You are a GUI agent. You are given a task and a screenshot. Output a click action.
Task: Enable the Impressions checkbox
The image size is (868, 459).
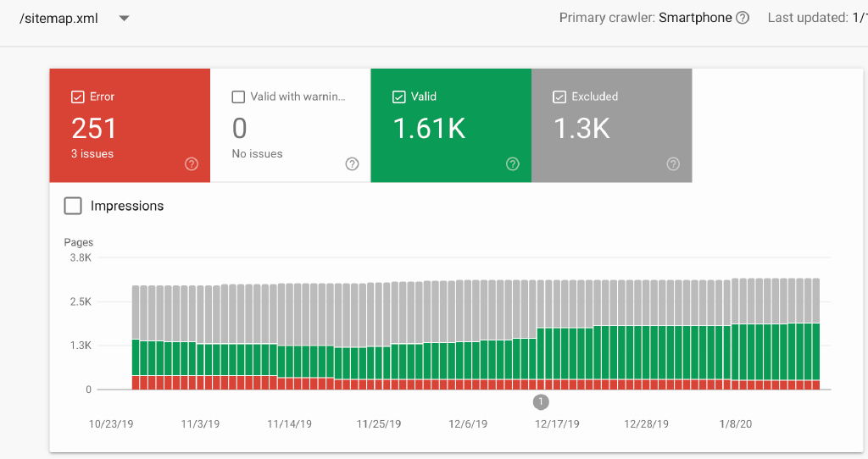[74, 206]
